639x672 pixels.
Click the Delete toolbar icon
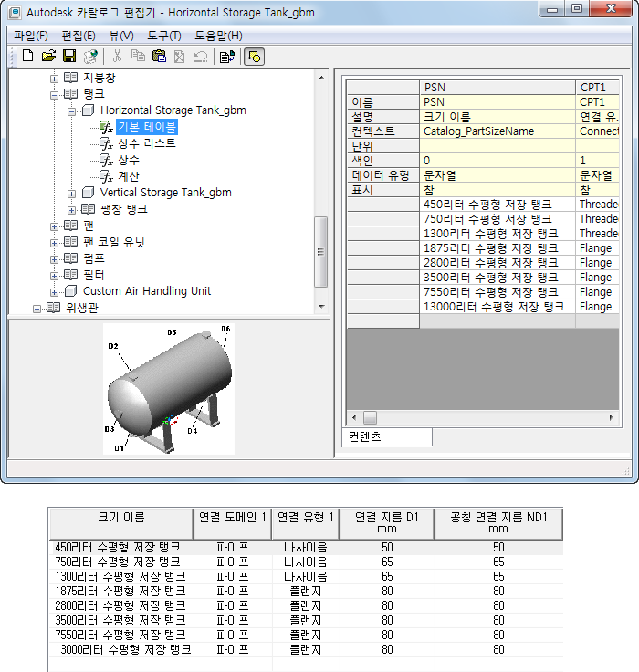point(180,56)
